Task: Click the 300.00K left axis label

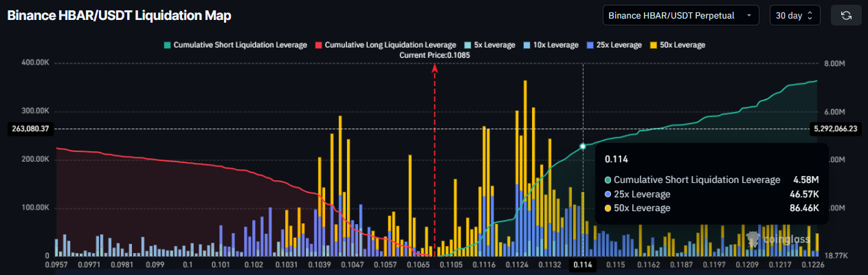Action: pos(34,111)
